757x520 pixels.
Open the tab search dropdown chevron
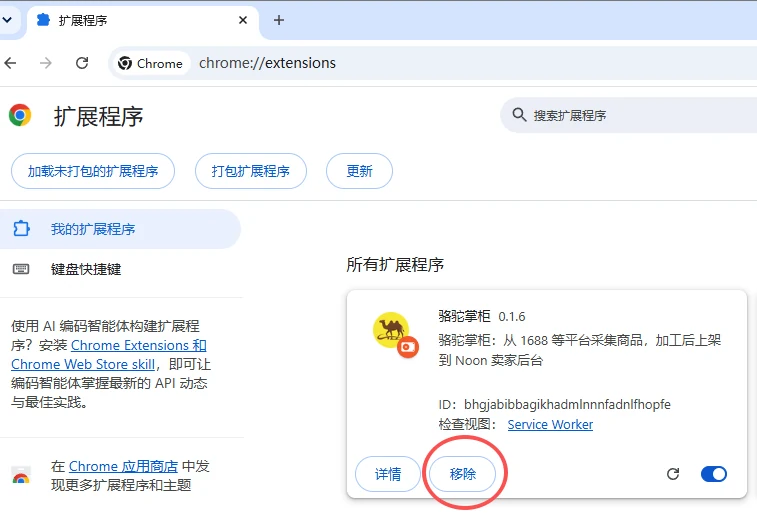(7, 20)
